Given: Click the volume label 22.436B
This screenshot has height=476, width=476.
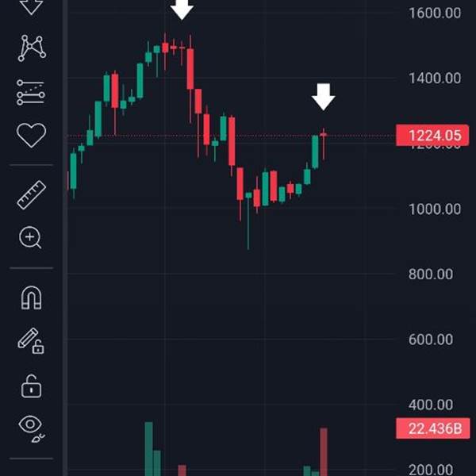Looking at the screenshot, I should coord(433,428).
